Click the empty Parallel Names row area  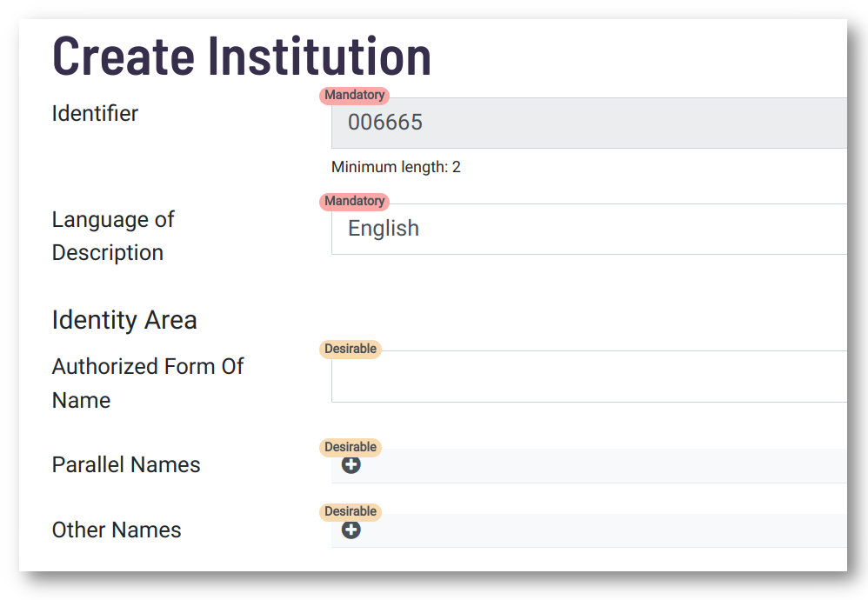pos(589,465)
